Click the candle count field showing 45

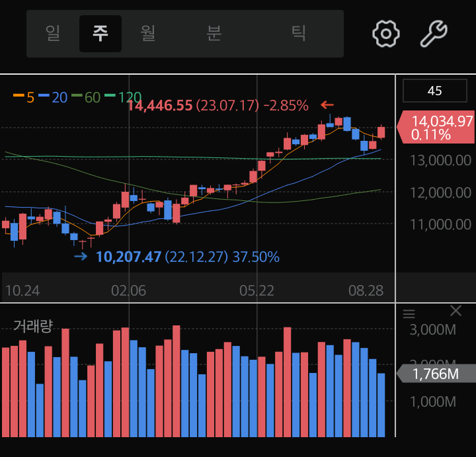point(435,91)
